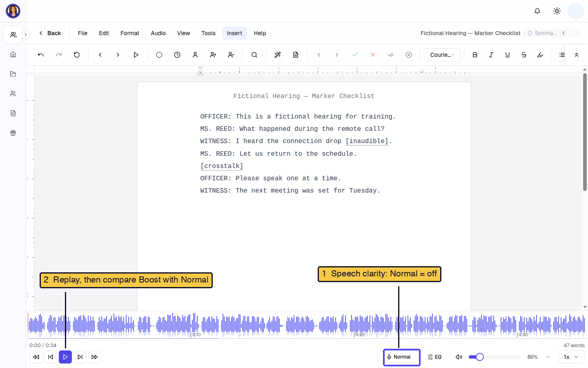Expand the left sidebar with the chevron
Screen dimensions: 588x368
26,35
